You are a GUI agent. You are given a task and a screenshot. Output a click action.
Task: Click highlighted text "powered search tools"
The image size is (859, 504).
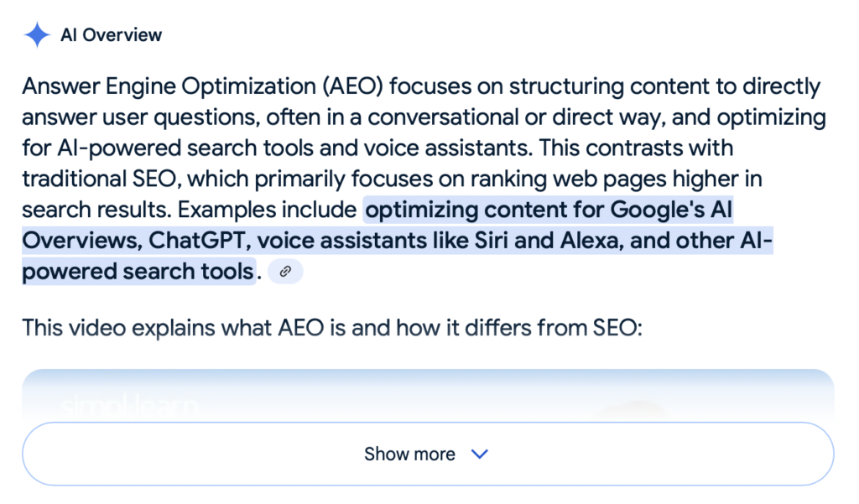[138, 271]
